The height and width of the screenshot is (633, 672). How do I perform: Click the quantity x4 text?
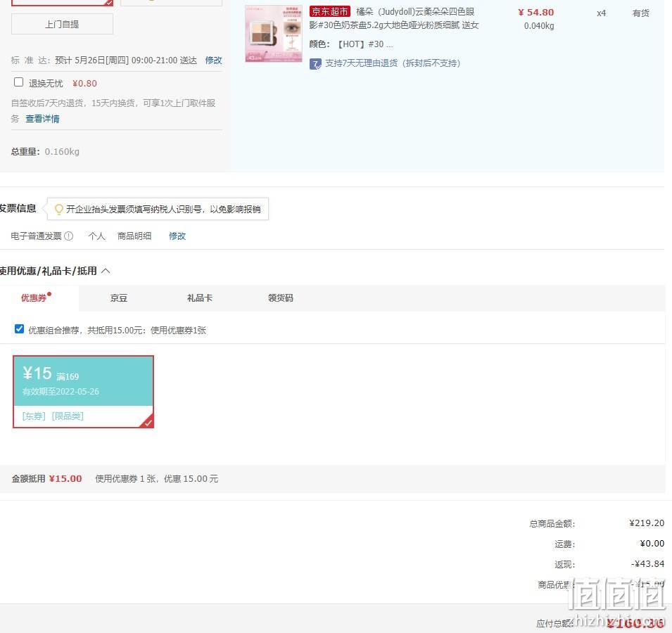coord(602,13)
